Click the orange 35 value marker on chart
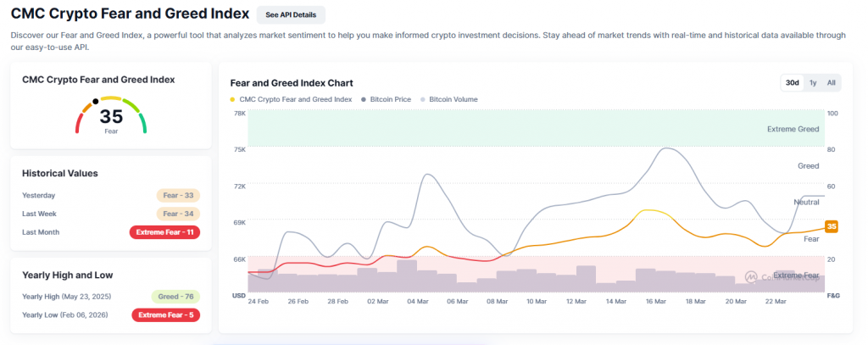868x345 pixels. point(832,226)
